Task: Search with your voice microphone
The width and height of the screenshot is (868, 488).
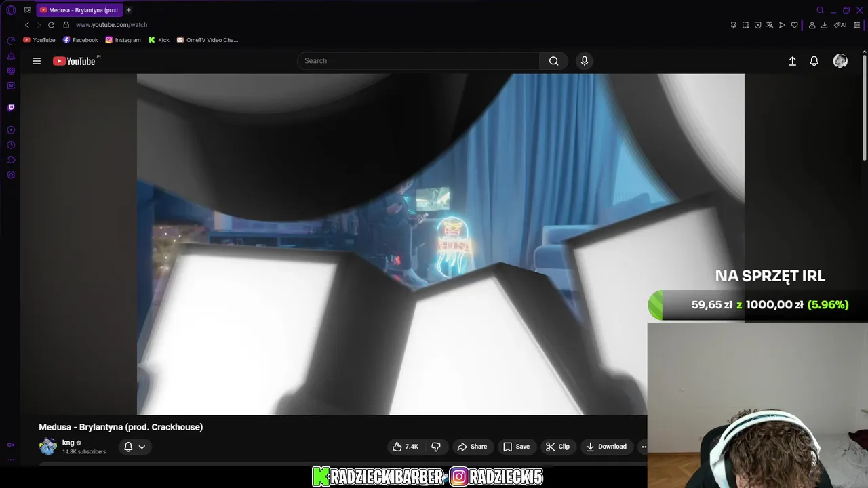Action: [x=585, y=61]
